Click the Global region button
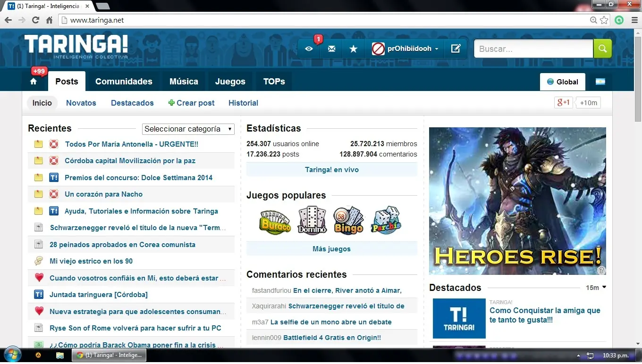 (562, 82)
